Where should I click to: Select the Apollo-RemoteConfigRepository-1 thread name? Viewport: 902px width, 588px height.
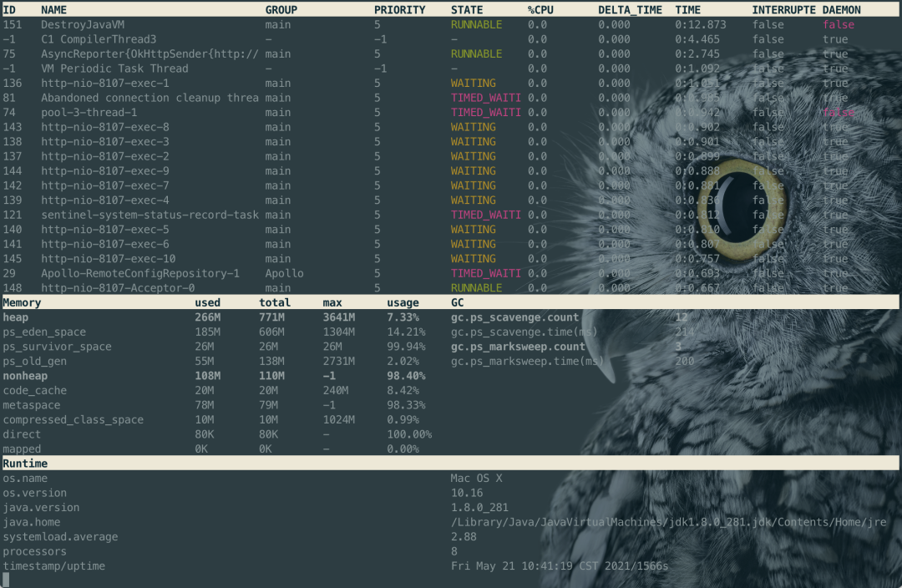140,274
